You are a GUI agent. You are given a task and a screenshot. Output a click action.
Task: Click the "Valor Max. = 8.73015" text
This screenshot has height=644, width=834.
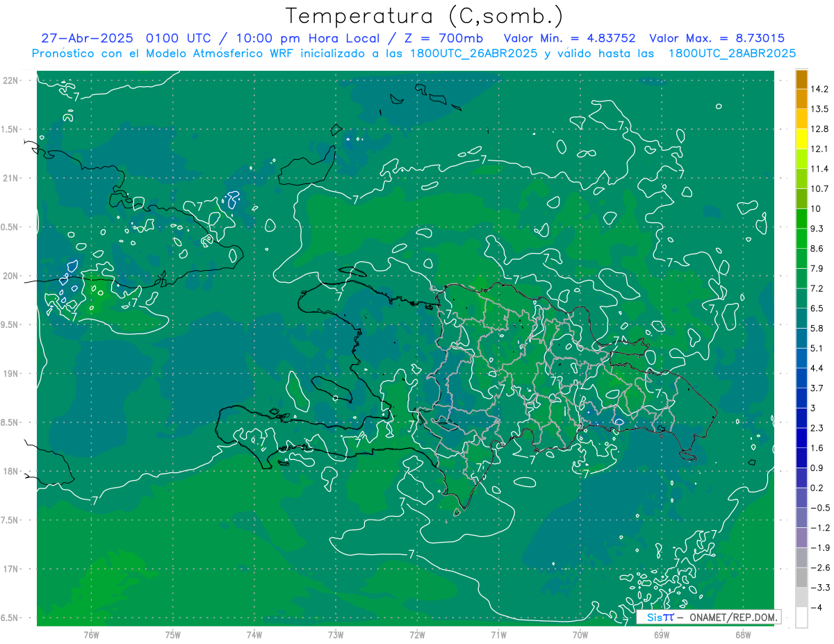tap(717, 38)
